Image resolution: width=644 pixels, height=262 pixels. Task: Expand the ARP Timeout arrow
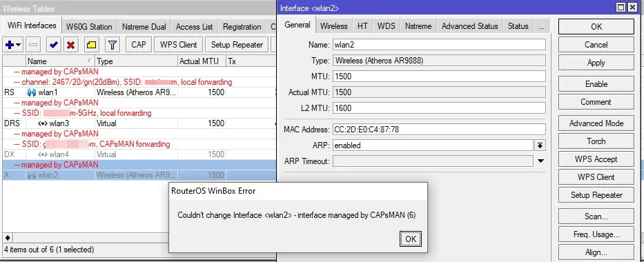pos(541,161)
